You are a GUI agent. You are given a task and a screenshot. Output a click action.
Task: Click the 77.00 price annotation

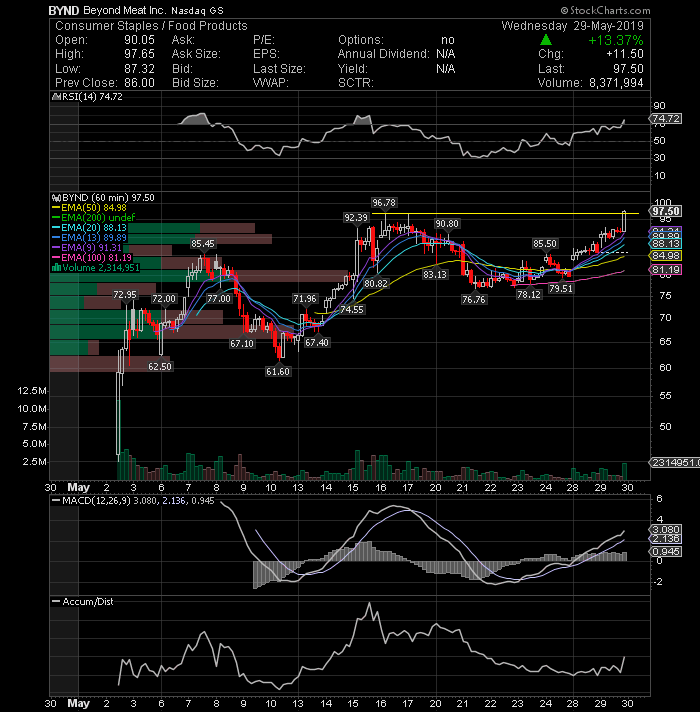[219, 299]
